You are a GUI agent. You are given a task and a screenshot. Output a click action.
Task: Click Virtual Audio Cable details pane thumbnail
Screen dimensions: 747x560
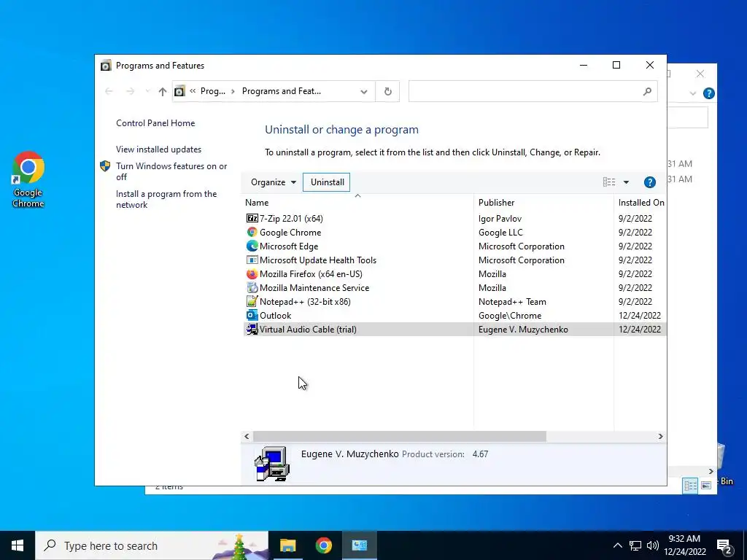[x=272, y=463]
